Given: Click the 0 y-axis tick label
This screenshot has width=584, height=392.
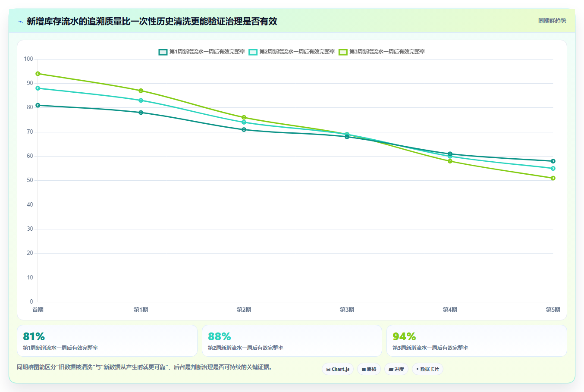Looking at the screenshot, I should 31,302.
